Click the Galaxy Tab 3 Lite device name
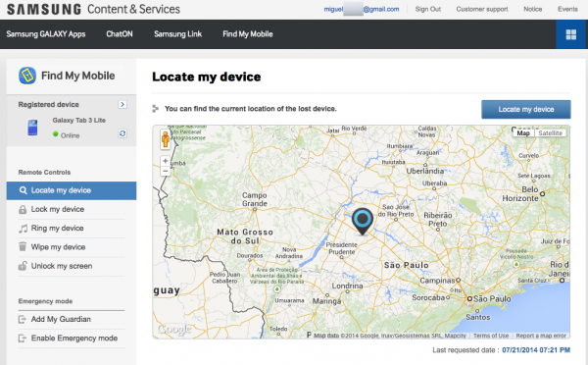The height and width of the screenshot is (365, 588). 78,120
